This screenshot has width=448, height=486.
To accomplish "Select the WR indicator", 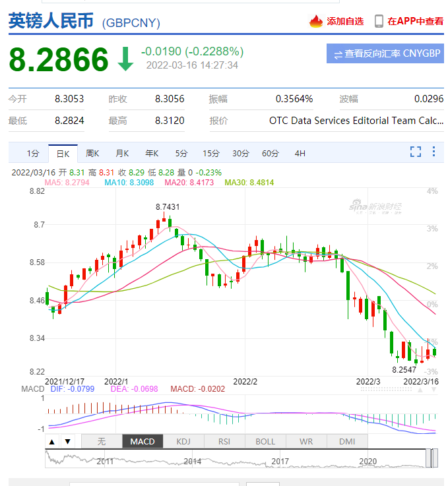I will coord(306,441).
